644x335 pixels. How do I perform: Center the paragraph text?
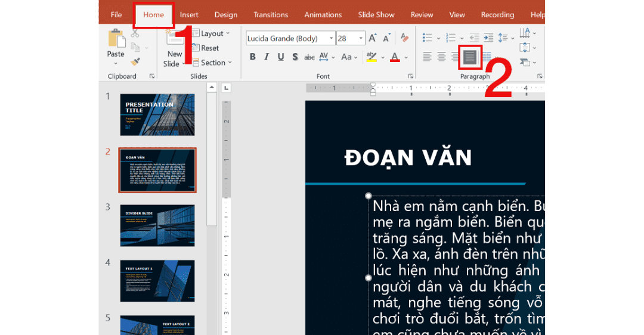point(441,57)
